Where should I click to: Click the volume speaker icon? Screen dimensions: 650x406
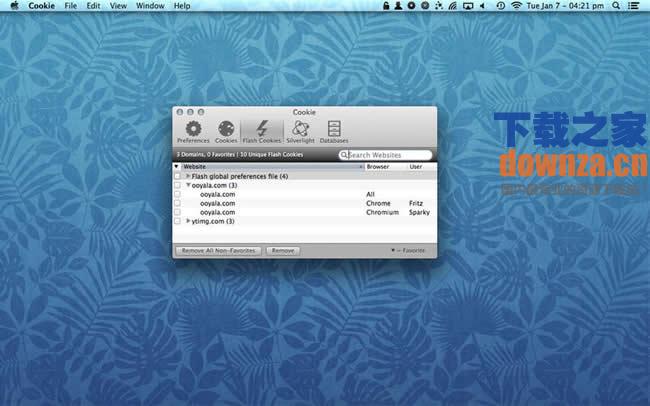(x=483, y=6)
